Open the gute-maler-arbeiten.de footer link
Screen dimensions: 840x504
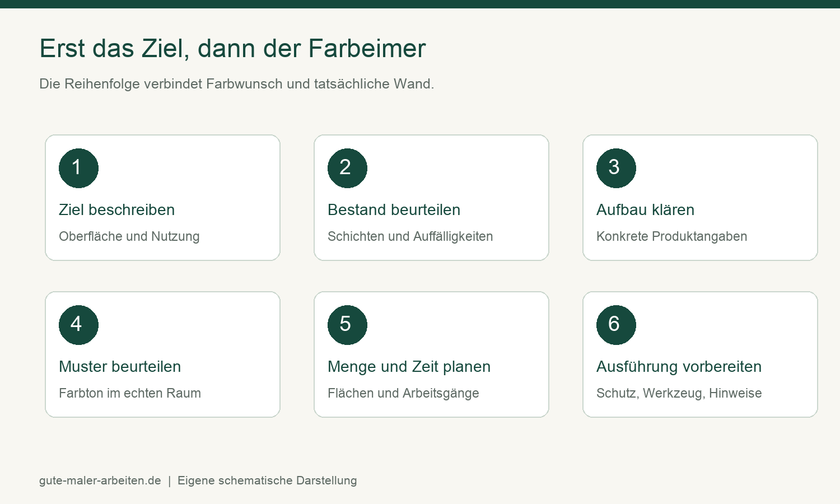(100, 480)
